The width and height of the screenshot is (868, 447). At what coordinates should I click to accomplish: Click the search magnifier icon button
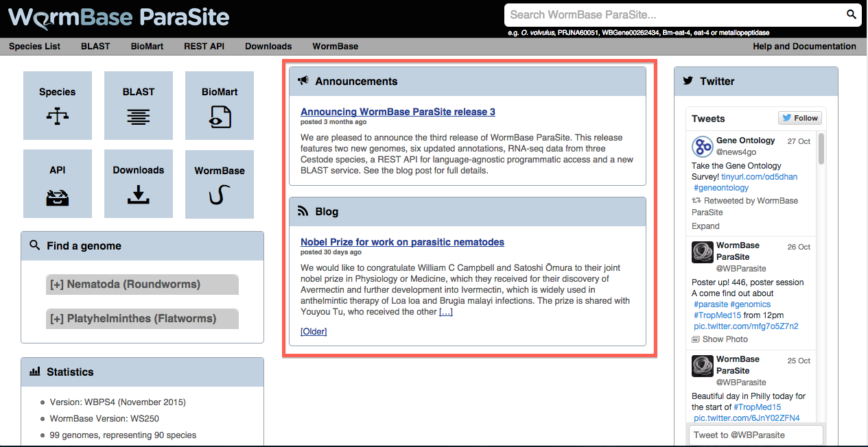tap(851, 14)
